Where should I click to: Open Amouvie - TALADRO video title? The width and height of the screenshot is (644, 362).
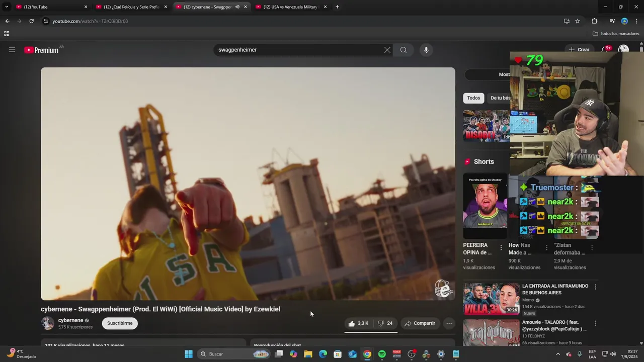pyautogui.click(x=554, y=325)
